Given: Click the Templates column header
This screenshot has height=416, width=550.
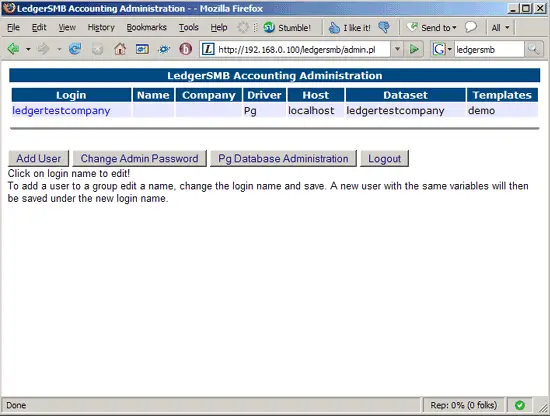Looking at the screenshot, I should coord(502,95).
